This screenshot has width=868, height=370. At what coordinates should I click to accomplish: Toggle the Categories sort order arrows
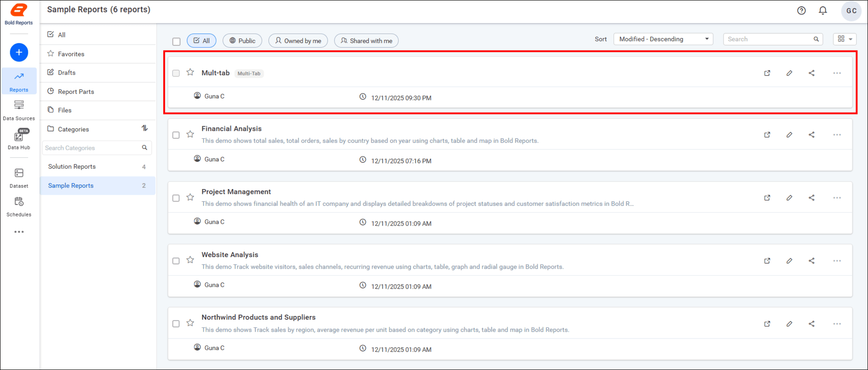point(145,129)
